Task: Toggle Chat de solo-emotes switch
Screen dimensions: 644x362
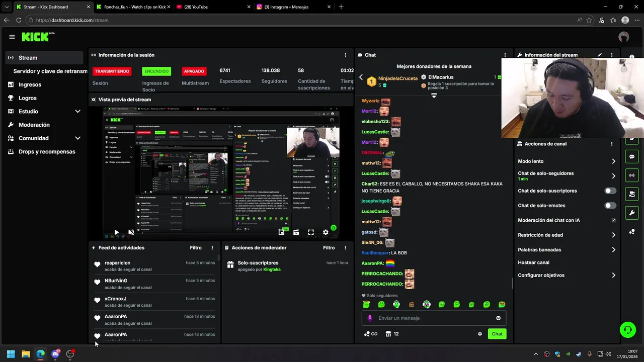Action: [x=610, y=206]
